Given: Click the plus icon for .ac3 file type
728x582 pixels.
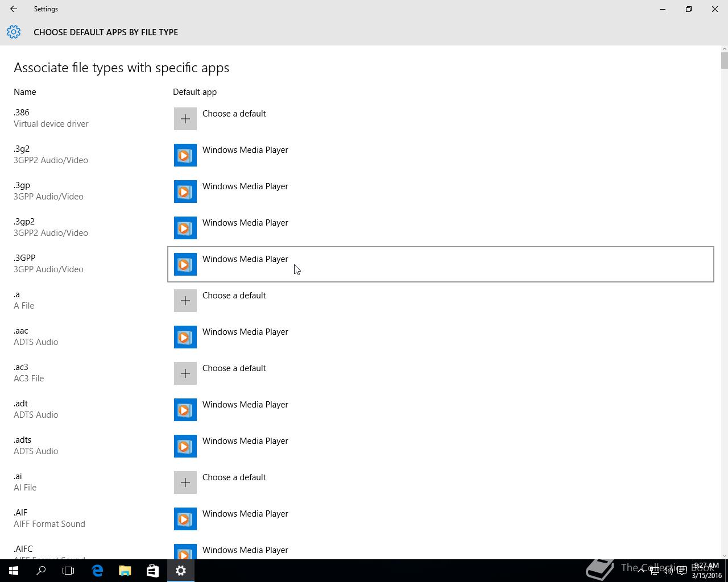Looking at the screenshot, I should coord(185,373).
